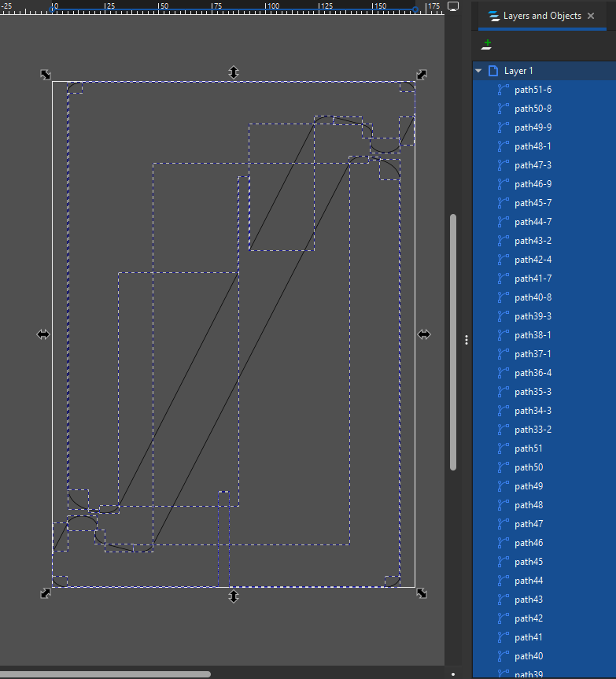Select the path33-2 object entry
616x679 pixels.
click(x=533, y=430)
